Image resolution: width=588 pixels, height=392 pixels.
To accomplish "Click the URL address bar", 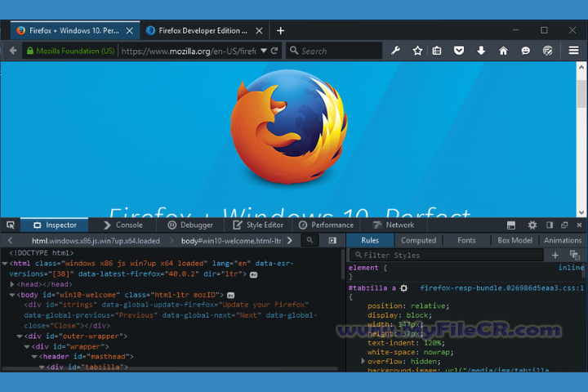I will [189, 51].
